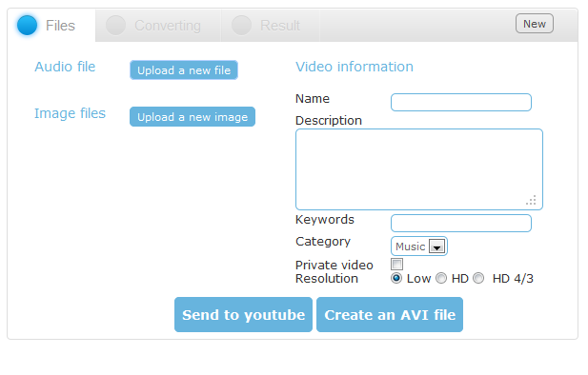The height and width of the screenshot is (375, 588).
Task: Click Upload a new image
Action: pos(193,117)
